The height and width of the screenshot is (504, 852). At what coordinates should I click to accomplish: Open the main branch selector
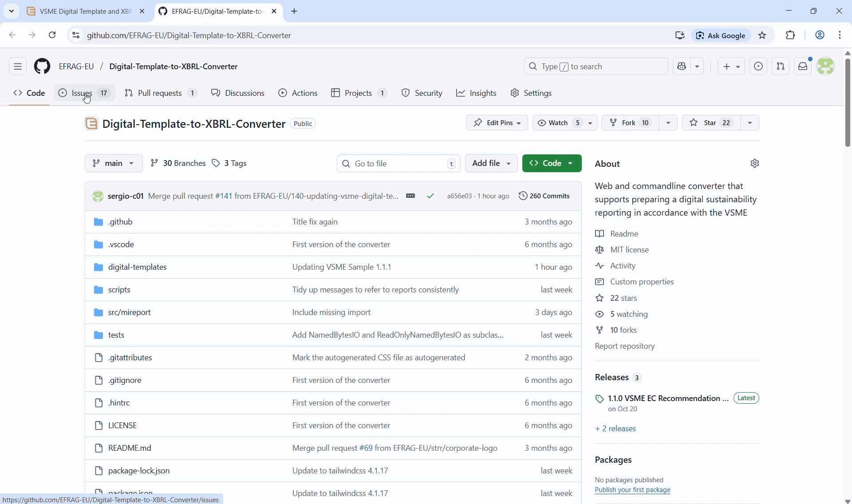[114, 164]
